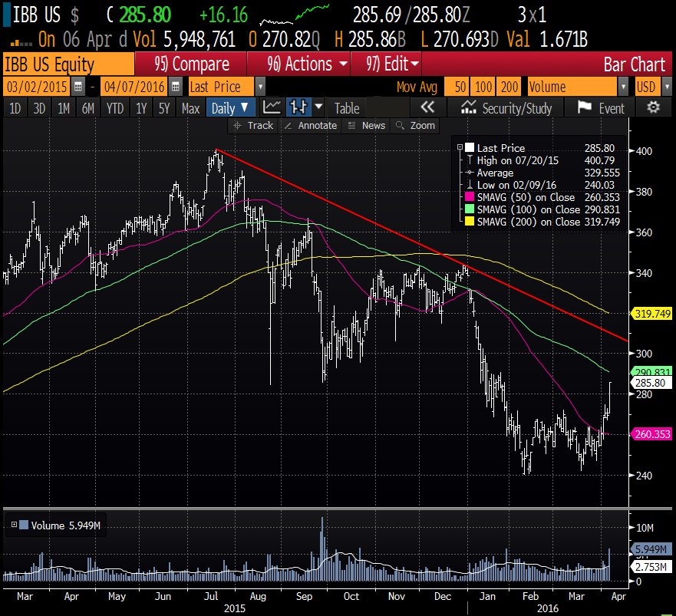Open the 96) Actions menu
The width and height of the screenshot is (676, 616).
pos(299,64)
